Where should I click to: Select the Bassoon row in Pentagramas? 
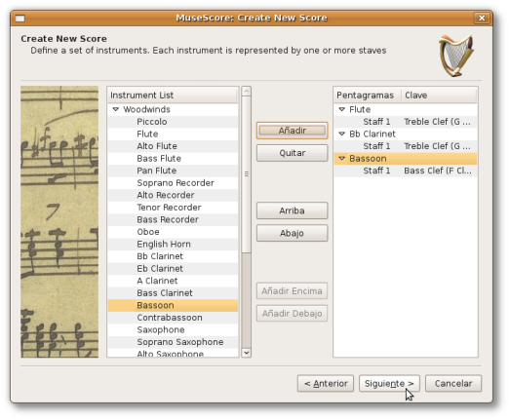coord(406,158)
